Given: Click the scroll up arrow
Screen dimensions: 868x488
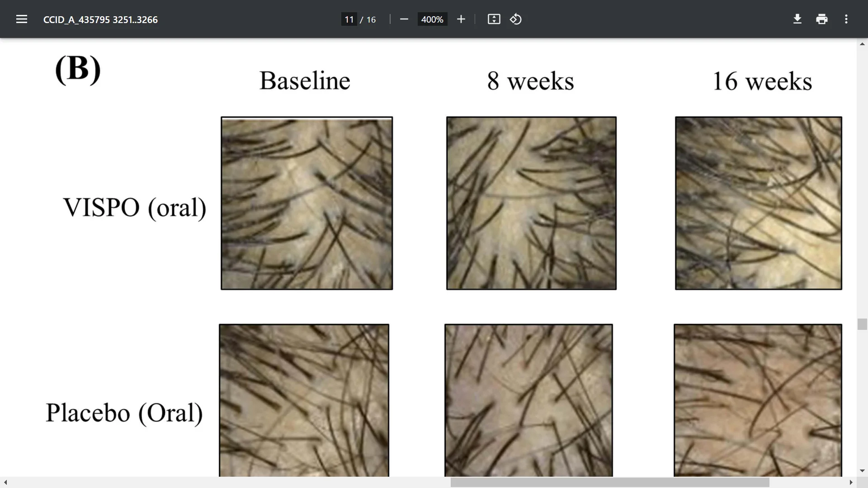Looking at the screenshot, I should tap(862, 44).
